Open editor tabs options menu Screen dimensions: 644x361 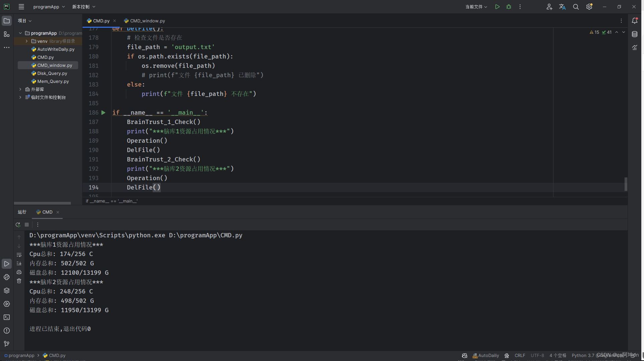[621, 21]
